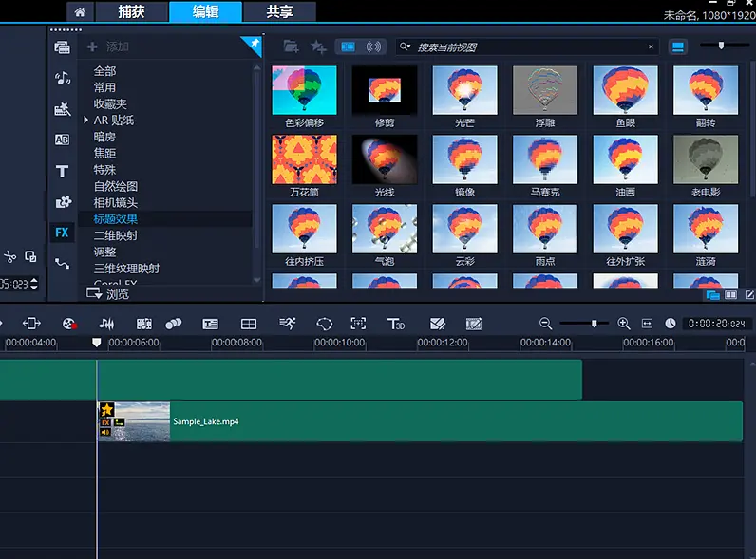This screenshot has width=756, height=559.
Task: Clear the search field with X
Action: 651,47
